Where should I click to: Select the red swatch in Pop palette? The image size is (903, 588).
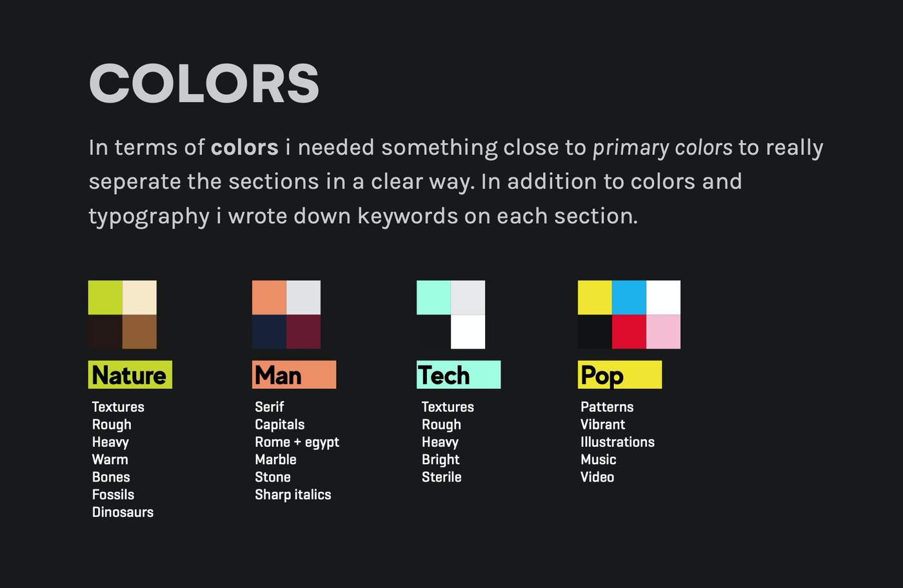pyautogui.click(x=629, y=331)
